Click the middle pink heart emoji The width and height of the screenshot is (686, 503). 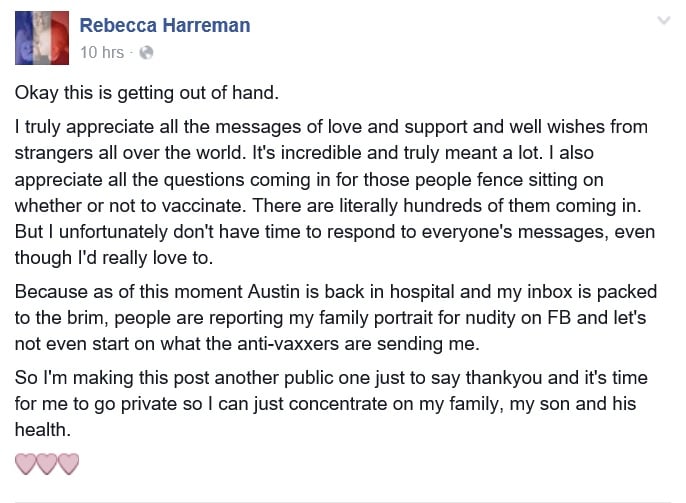pyautogui.click(x=47, y=463)
